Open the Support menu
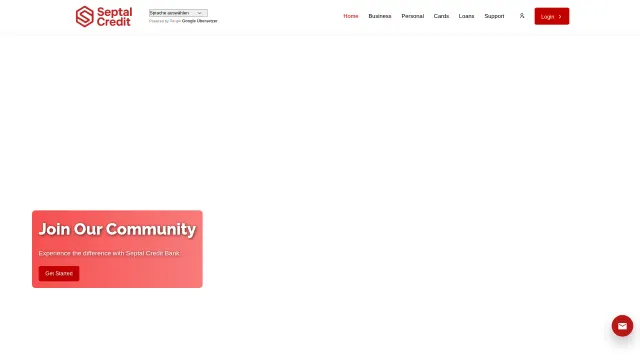 coord(494,16)
